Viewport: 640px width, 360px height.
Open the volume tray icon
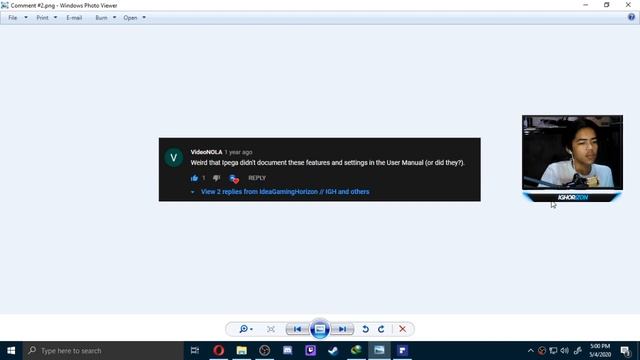[565, 351]
